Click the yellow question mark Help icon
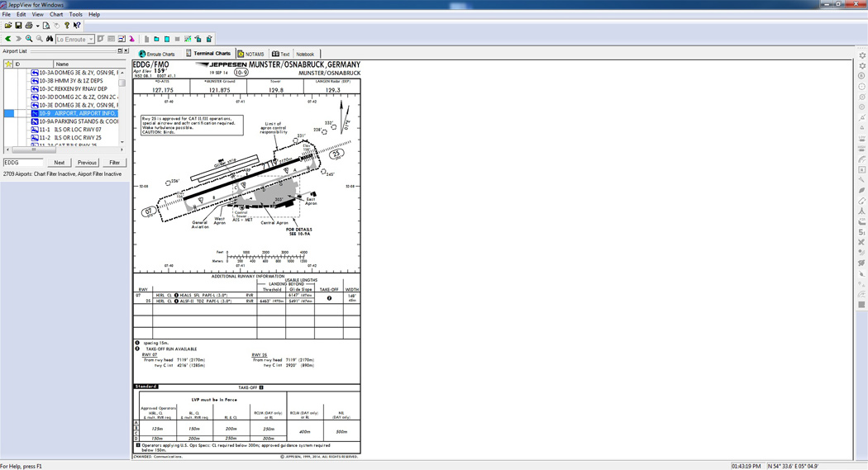 (x=66, y=26)
